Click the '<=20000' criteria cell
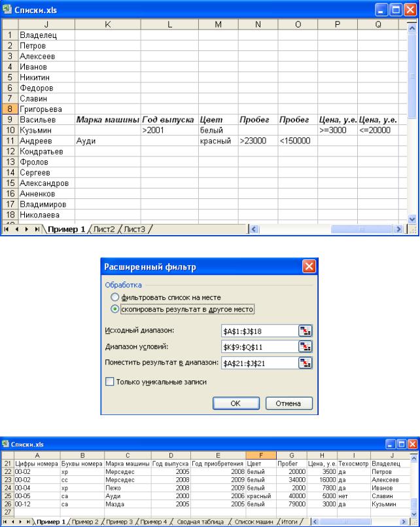 (378, 130)
